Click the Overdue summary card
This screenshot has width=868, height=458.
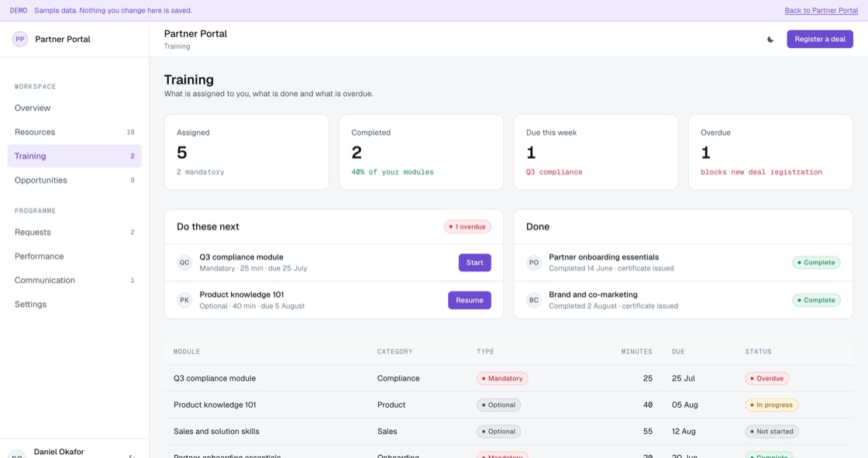pos(770,153)
